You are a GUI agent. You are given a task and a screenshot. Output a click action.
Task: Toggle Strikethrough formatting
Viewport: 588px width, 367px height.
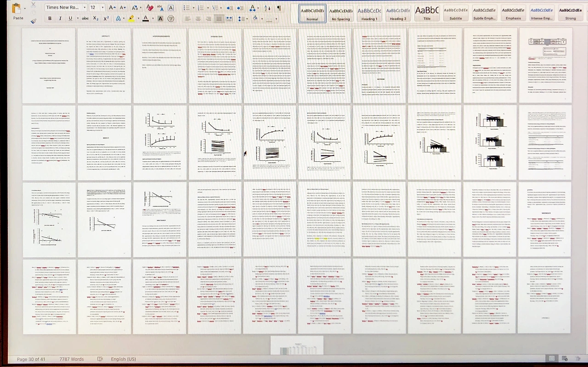click(85, 18)
